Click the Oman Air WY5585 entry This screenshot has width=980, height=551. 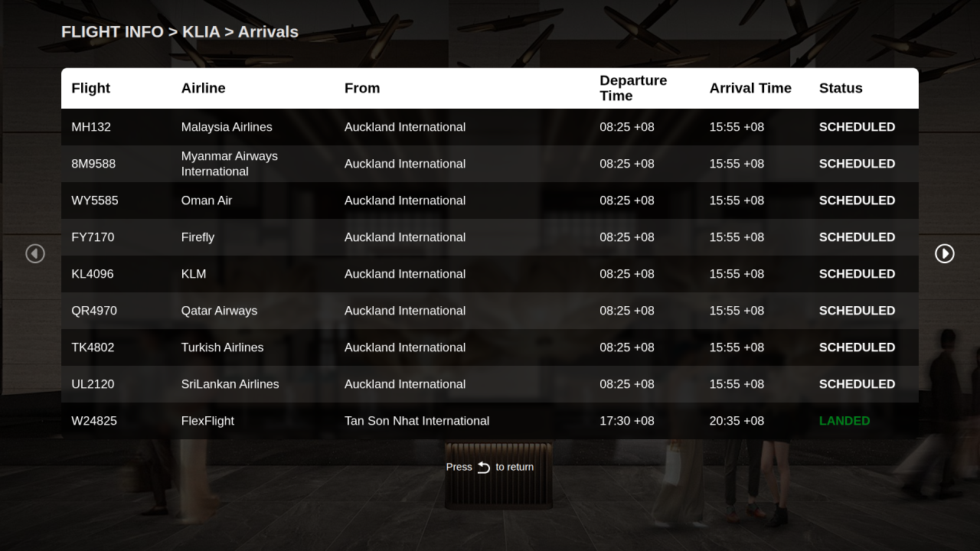click(490, 201)
